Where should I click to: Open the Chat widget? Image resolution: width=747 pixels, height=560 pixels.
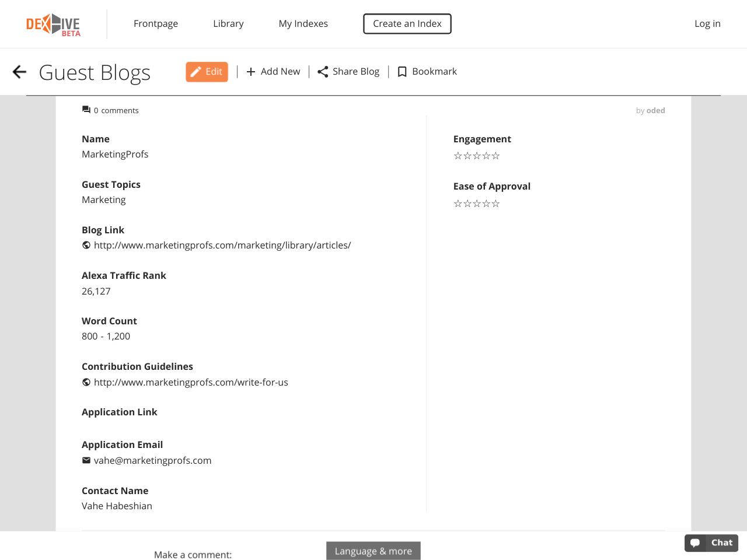click(x=711, y=542)
